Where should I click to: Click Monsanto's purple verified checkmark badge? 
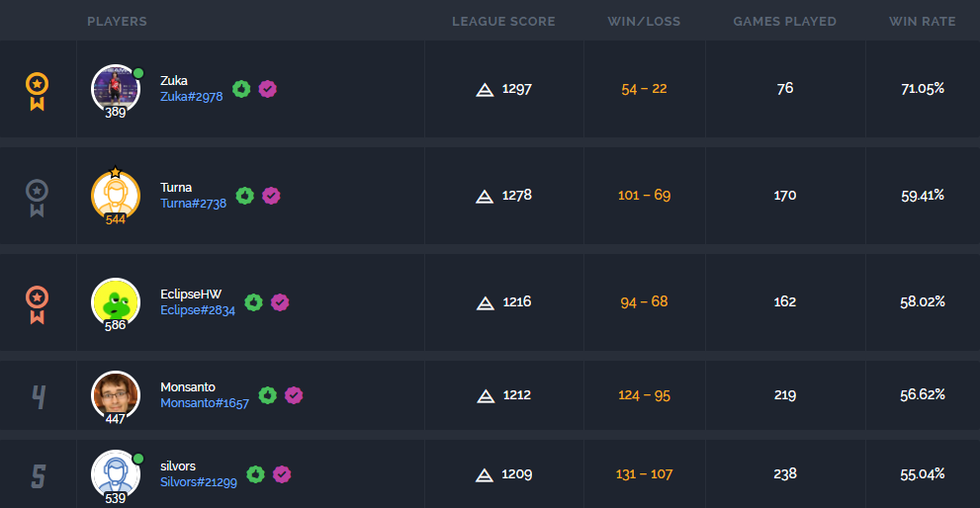coord(294,395)
